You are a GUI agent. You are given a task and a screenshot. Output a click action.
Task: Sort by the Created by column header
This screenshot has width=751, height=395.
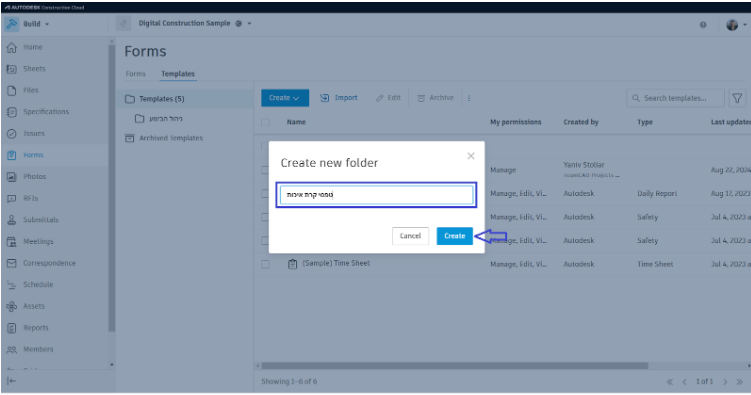[x=581, y=123]
